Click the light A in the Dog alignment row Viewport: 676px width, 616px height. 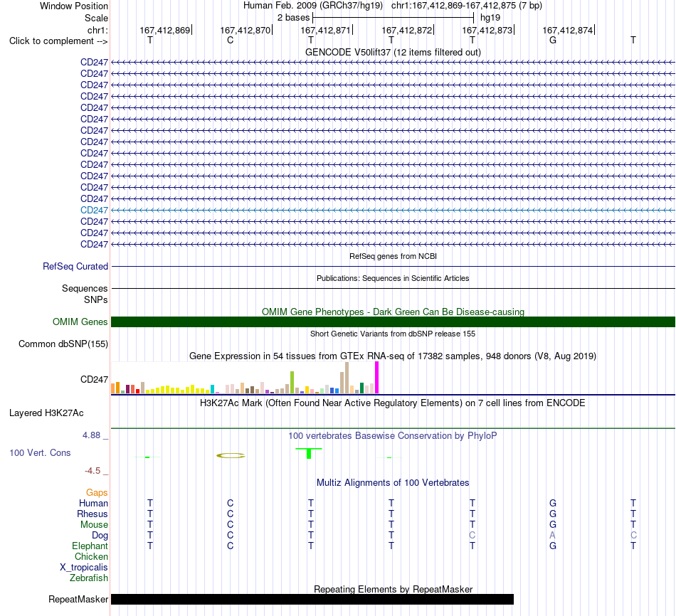[553, 536]
